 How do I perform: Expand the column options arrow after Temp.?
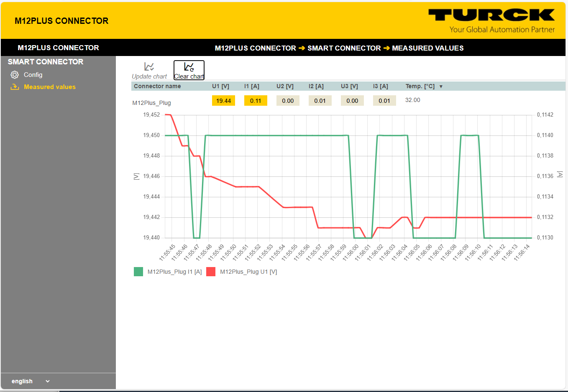coord(441,87)
